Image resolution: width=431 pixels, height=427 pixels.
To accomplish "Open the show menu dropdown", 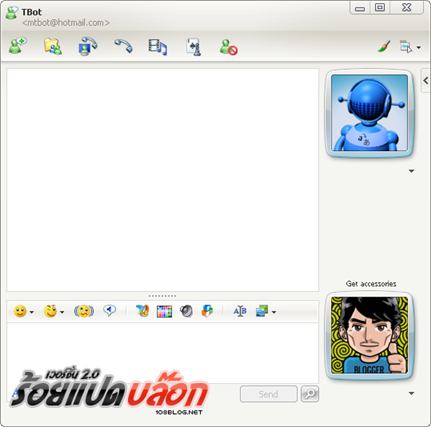I will tap(410, 47).
